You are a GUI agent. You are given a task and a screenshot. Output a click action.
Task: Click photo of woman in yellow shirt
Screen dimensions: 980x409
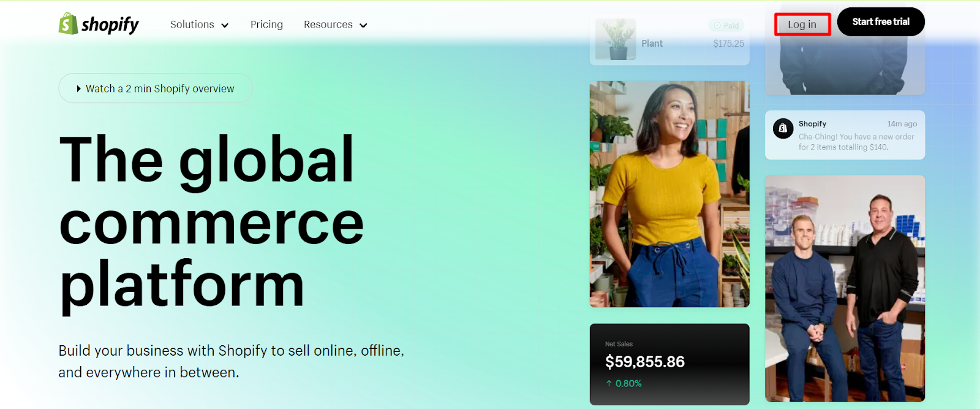coord(669,194)
